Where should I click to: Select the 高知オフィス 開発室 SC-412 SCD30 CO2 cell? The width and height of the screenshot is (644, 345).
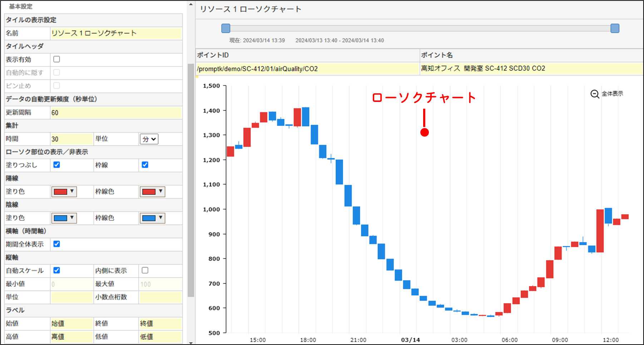click(532, 69)
